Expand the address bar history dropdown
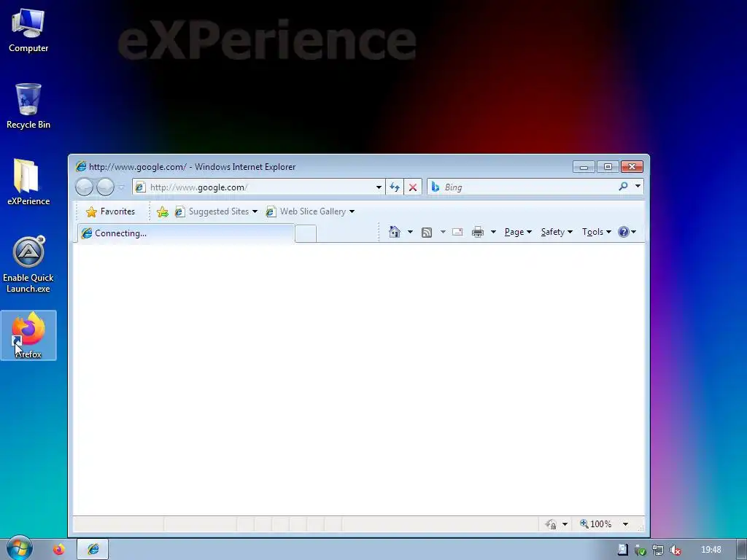 click(x=379, y=187)
